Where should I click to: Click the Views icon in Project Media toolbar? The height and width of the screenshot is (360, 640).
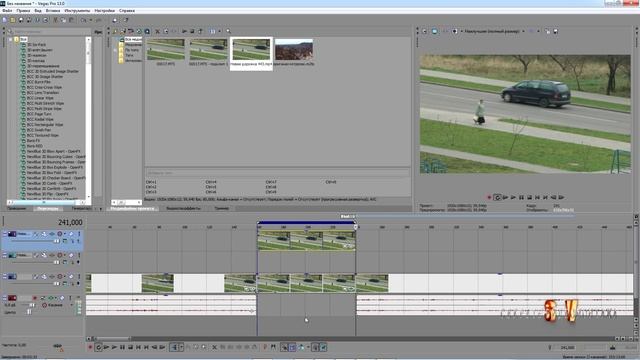[x=213, y=31]
